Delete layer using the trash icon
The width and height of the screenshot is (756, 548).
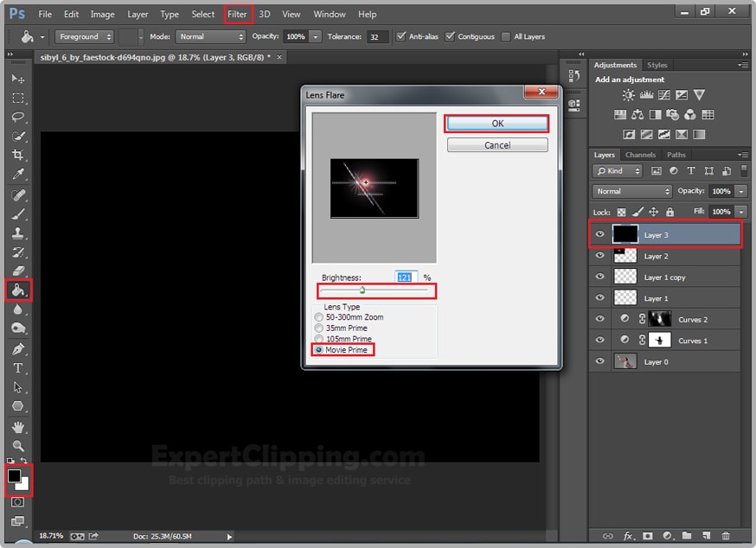pyautogui.click(x=726, y=536)
